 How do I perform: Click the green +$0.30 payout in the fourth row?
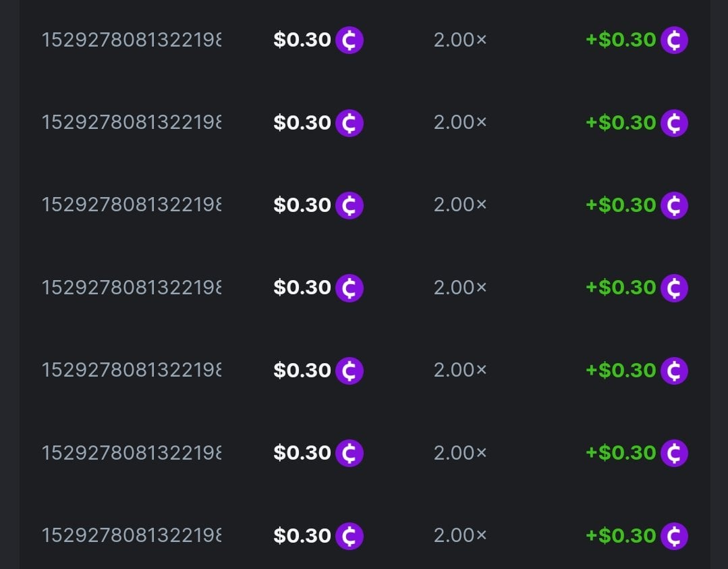(x=621, y=288)
